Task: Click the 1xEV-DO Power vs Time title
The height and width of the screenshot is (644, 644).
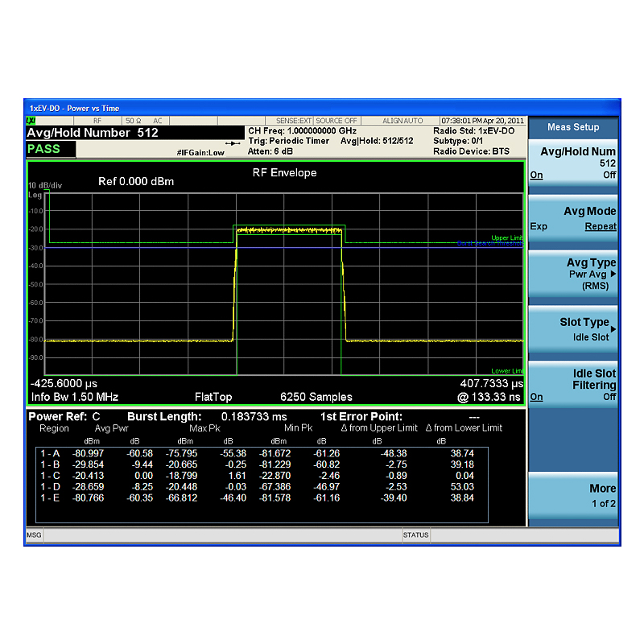Action: point(74,109)
